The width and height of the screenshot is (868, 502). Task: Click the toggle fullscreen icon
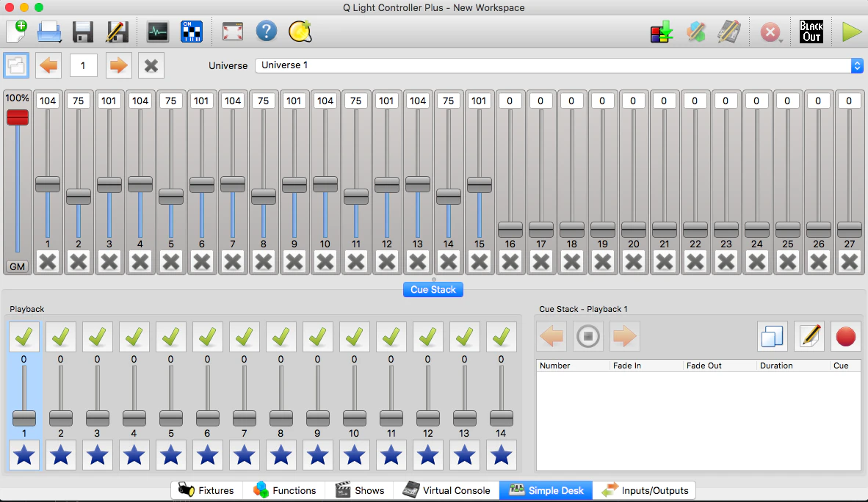tap(233, 32)
